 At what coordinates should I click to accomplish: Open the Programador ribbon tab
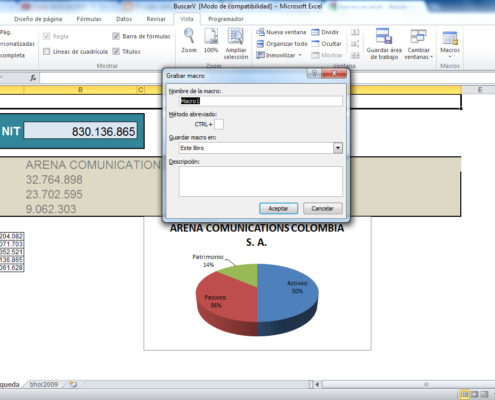(x=226, y=19)
